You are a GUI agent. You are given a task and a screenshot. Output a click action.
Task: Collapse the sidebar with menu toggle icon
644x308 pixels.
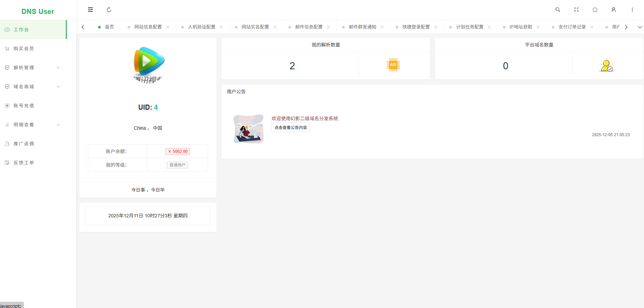click(90, 10)
